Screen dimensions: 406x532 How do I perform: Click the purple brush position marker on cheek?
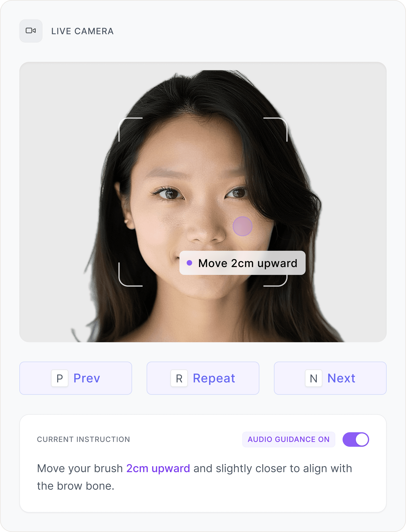pyautogui.click(x=242, y=226)
